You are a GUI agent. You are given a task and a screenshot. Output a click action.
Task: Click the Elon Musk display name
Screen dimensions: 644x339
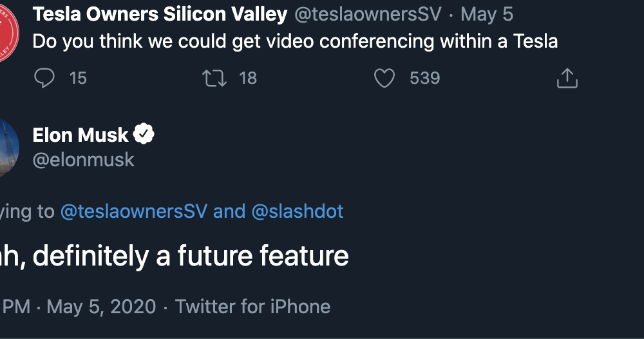[80, 135]
